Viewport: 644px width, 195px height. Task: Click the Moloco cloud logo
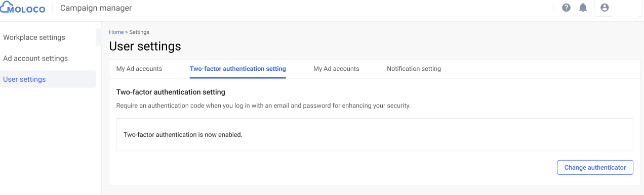point(23,8)
